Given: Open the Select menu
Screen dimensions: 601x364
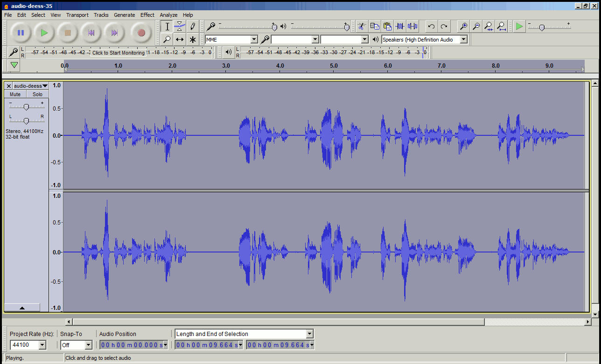Looking at the screenshot, I should [38, 15].
